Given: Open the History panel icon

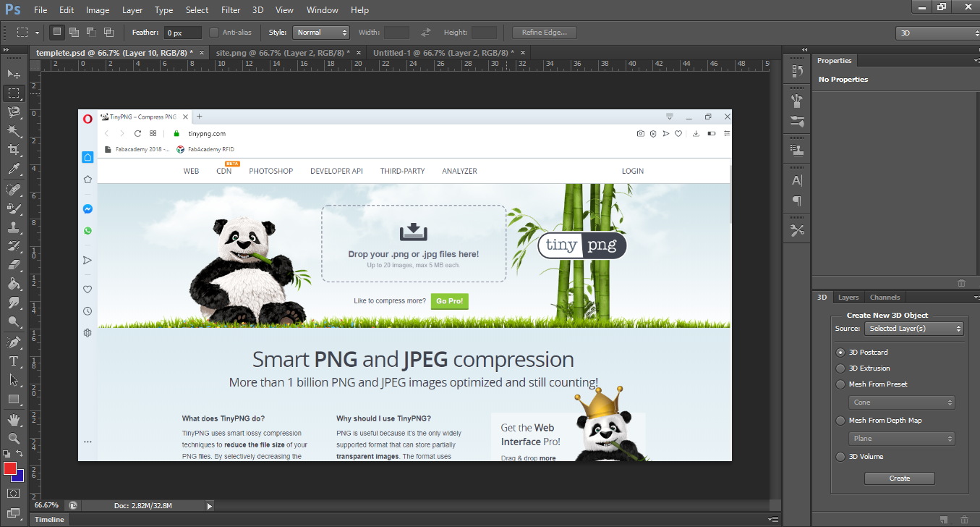Looking at the screenshot, I should tap(798, 71).
